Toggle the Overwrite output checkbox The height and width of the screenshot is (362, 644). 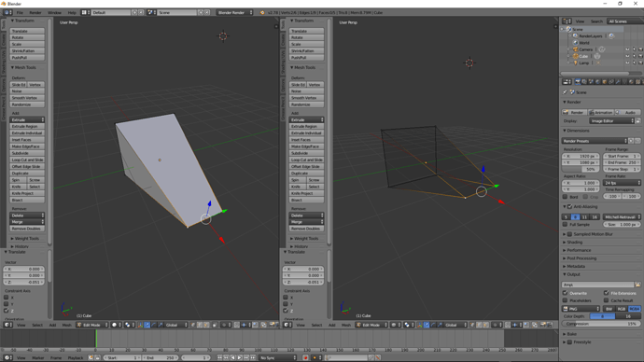[x=566, y=293]
